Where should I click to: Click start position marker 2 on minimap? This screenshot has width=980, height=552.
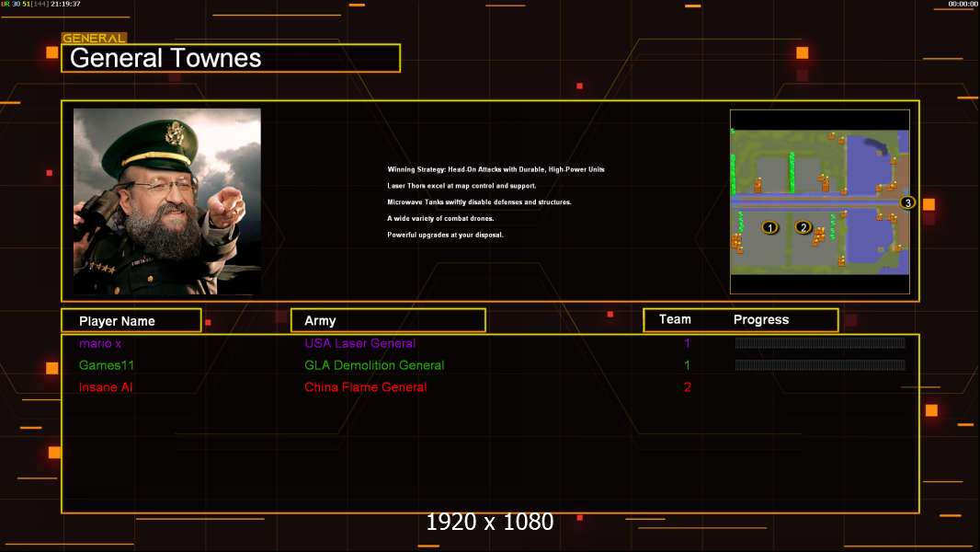click(x=803, y=227)
